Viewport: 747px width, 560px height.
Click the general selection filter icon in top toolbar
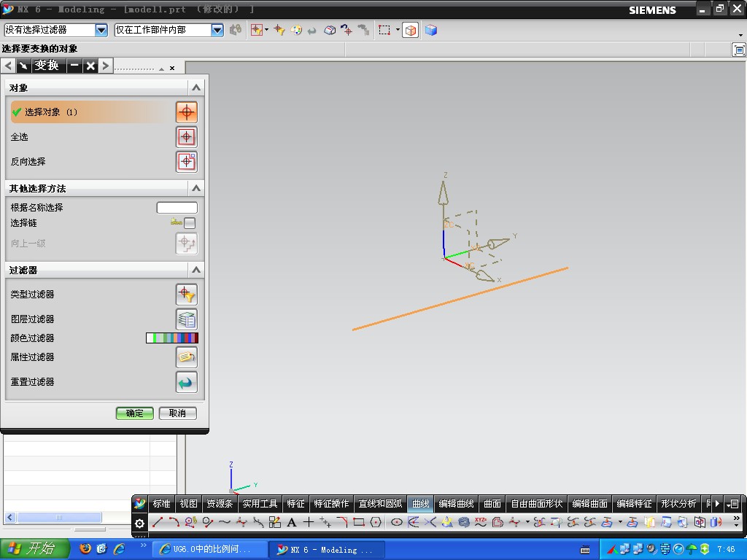[256, 30]
